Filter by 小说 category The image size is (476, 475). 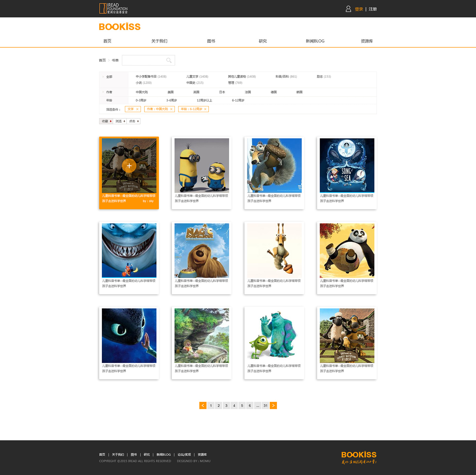pyautogui.click(x=144, y=83)
